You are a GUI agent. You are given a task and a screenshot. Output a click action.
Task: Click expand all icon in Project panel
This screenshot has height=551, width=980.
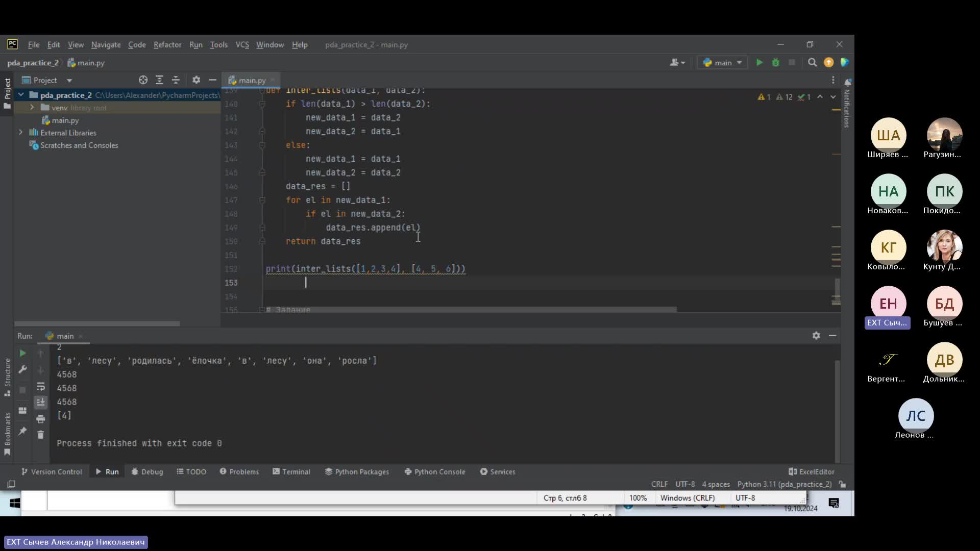click(x=159, y=80)
